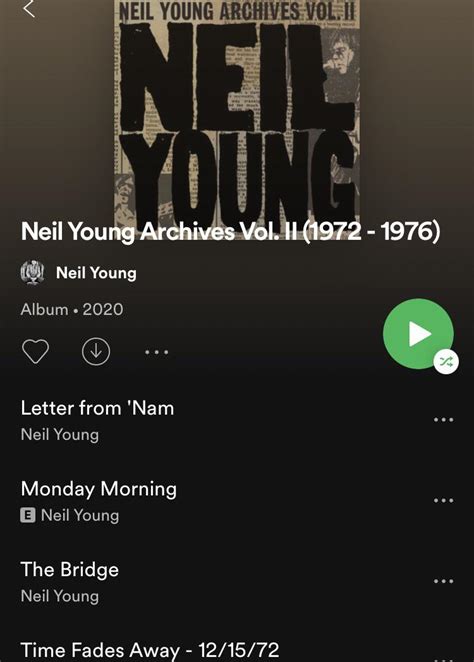This screenshot has height=662, width=474.
Task: Play Time Fades Away - 12/15/72
Action: tap(150, 650)
